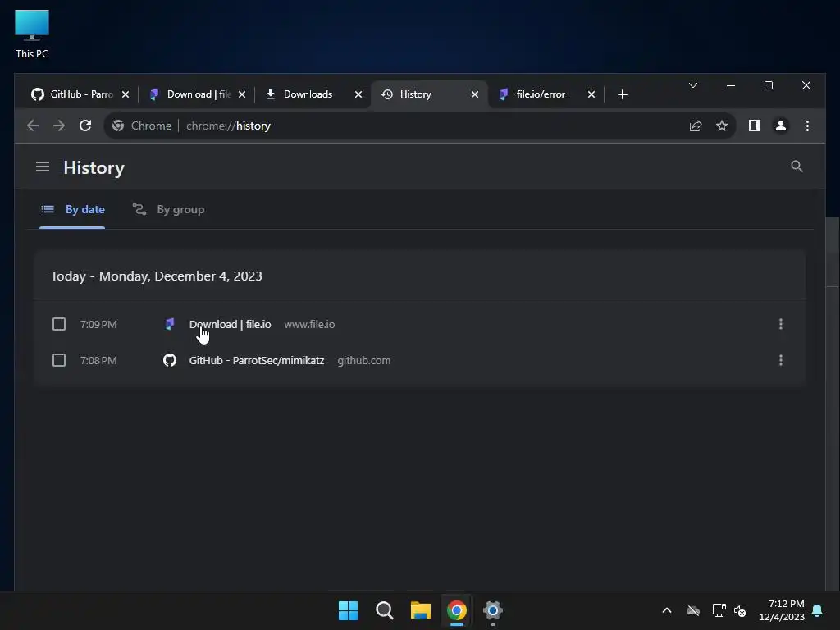Open File Explorer from the taskbar

[x=421, y=610]
